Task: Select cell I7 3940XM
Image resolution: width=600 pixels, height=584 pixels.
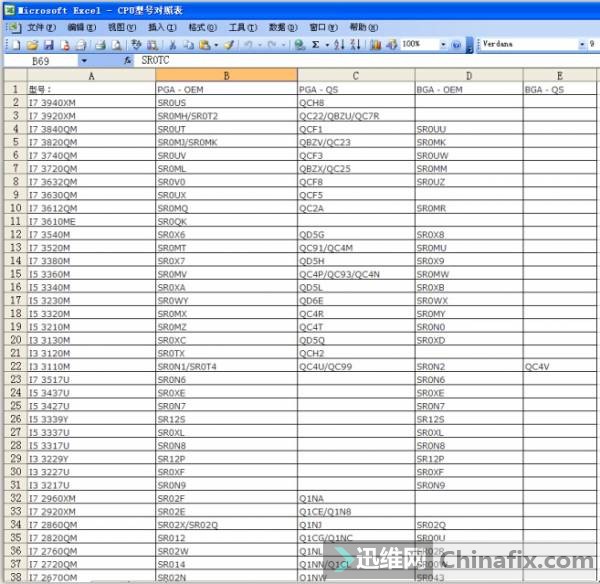Action: 91,103
